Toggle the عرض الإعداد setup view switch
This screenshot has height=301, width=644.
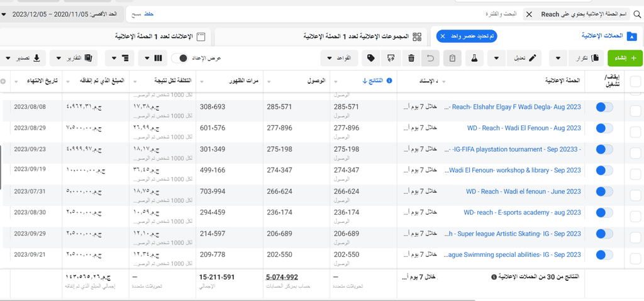point(179,59)
